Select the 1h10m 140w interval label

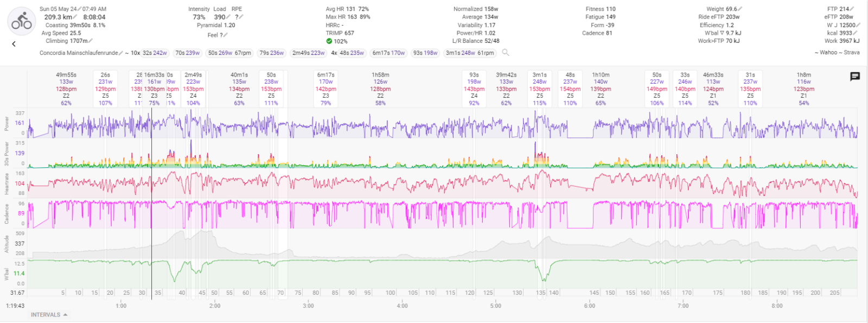click(601, 88)
